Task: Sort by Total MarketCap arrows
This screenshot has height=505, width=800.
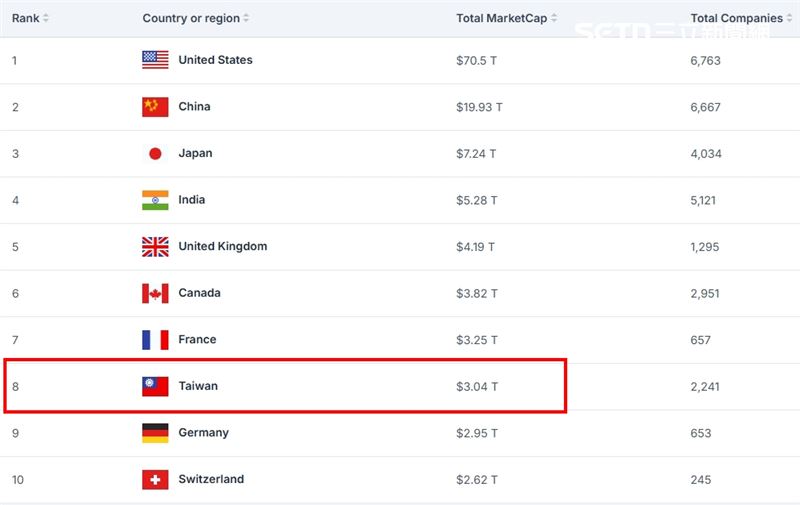Action: (554, 18)
